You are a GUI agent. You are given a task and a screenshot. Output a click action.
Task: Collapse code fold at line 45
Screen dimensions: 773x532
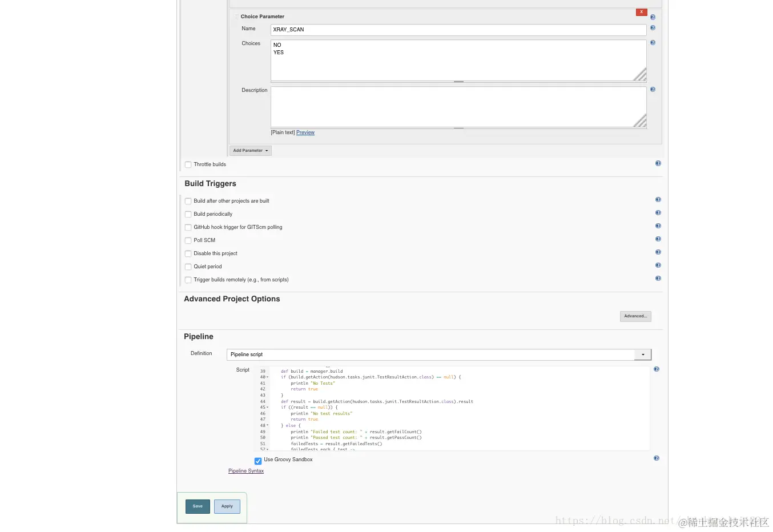267,408
